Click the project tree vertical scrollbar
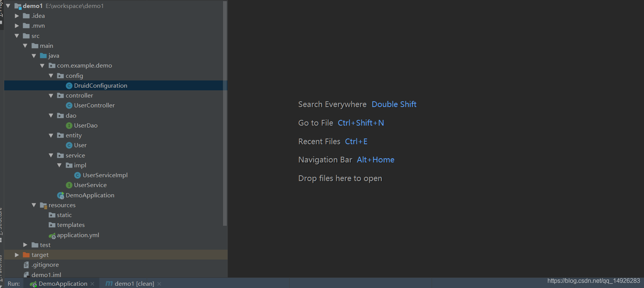Viewport: 644px width, 288px height. click(225, 113)
